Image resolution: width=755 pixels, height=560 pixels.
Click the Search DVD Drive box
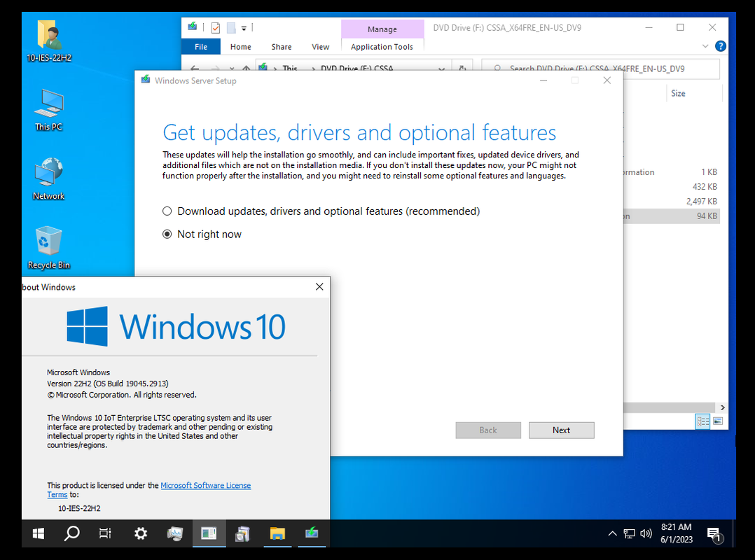[600, 69]
